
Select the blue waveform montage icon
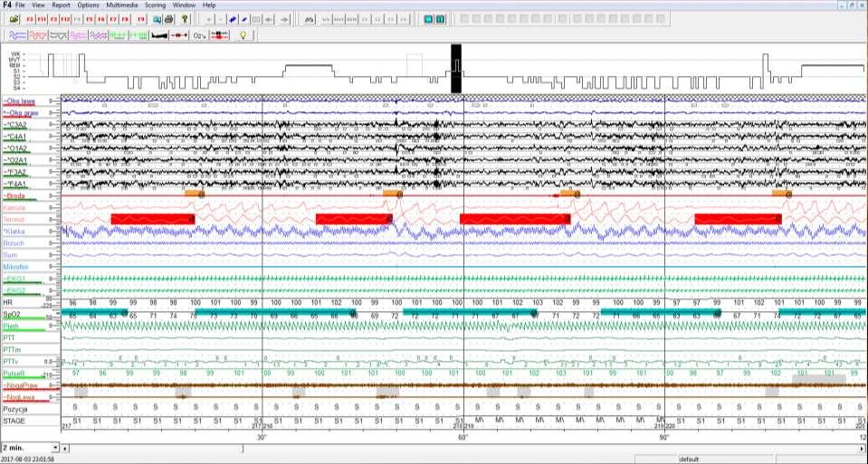click(x=18, y=35)
